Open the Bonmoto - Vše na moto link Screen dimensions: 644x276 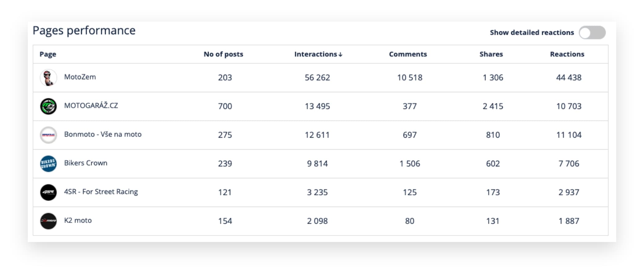[x=103, y=134]
